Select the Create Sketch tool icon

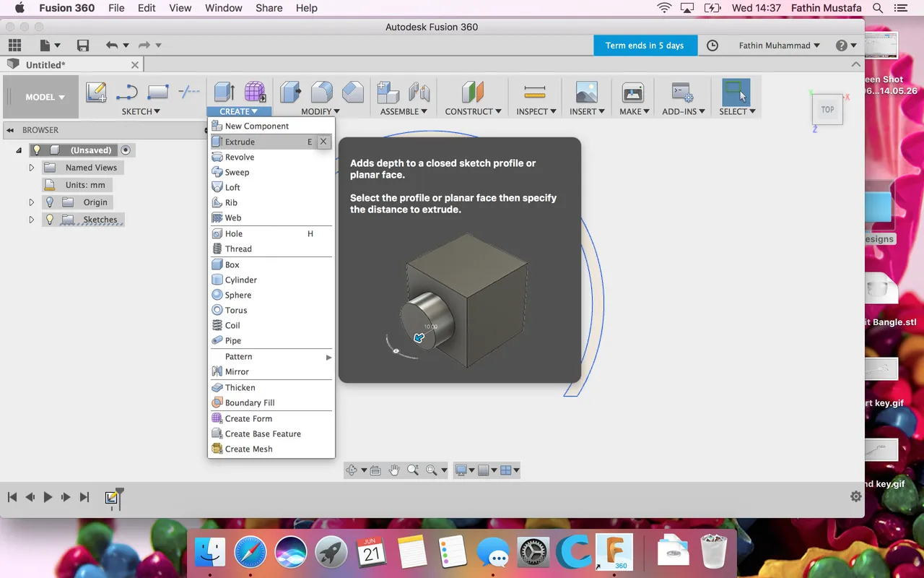[96, 92]
